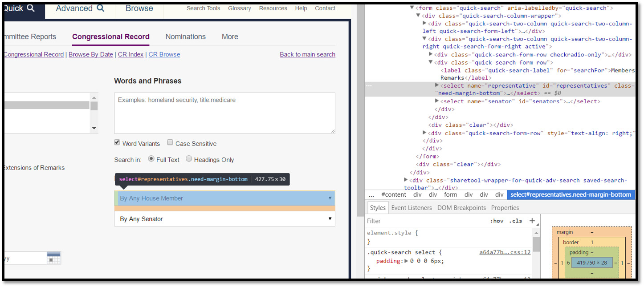This screenshot has height=287, width=644.
Task: Click the plus icon for new style rule
Action: [x=532, y=221]
